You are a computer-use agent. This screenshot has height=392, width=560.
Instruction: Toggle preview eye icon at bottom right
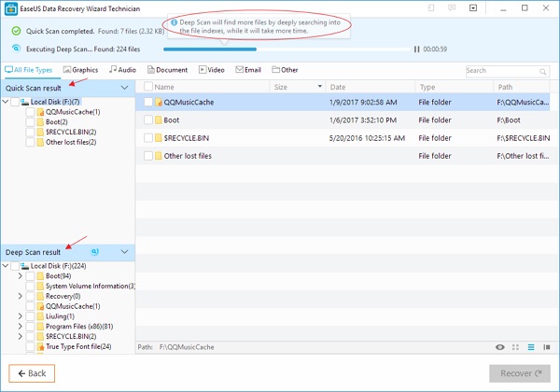(x=501, y=346)
